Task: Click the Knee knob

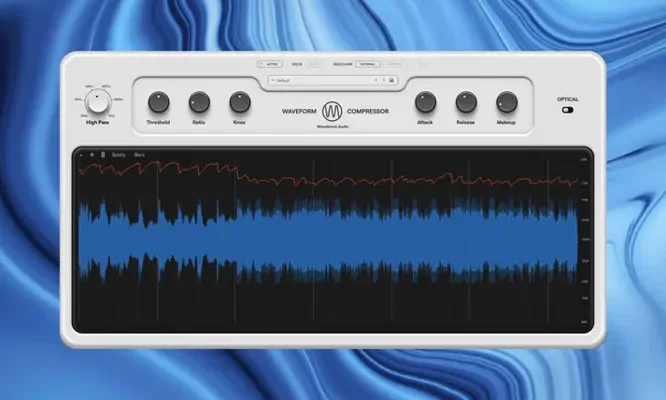Action: pyautogui.click(x=240, y=102)
